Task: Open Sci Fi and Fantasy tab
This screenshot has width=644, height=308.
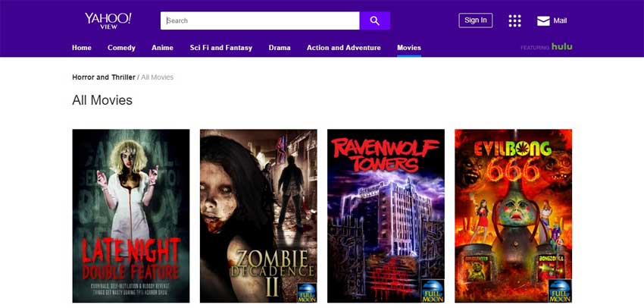Action: pos(221,48)
